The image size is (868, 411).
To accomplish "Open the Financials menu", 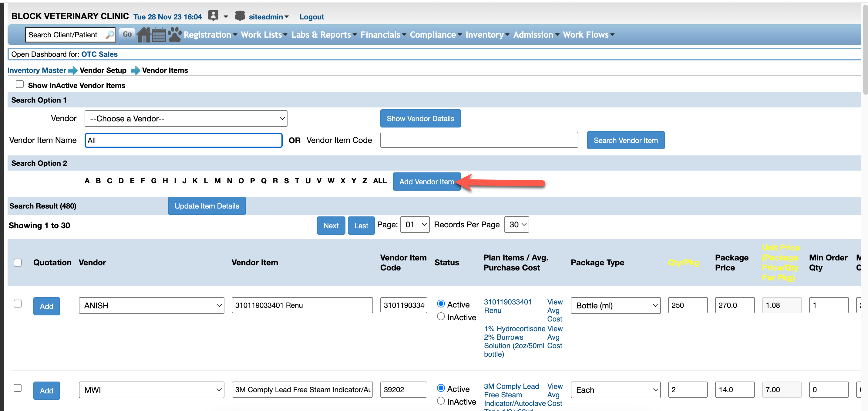I will 383,35.
